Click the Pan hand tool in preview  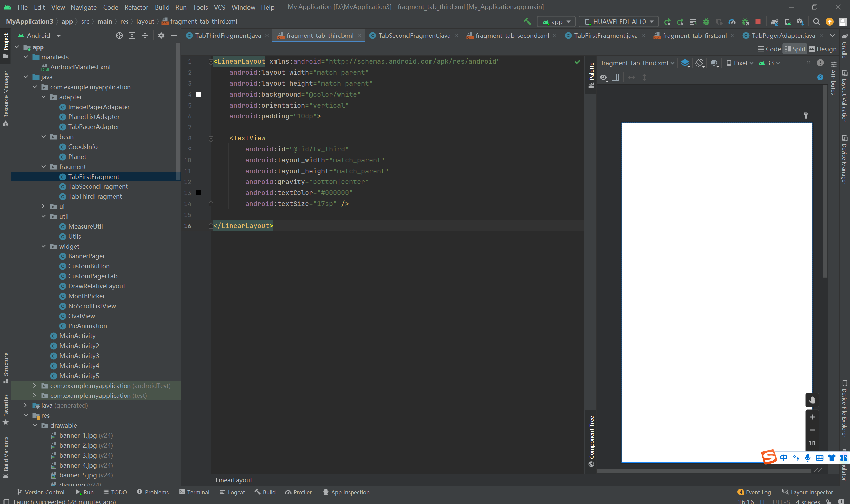tap(812, 400)
